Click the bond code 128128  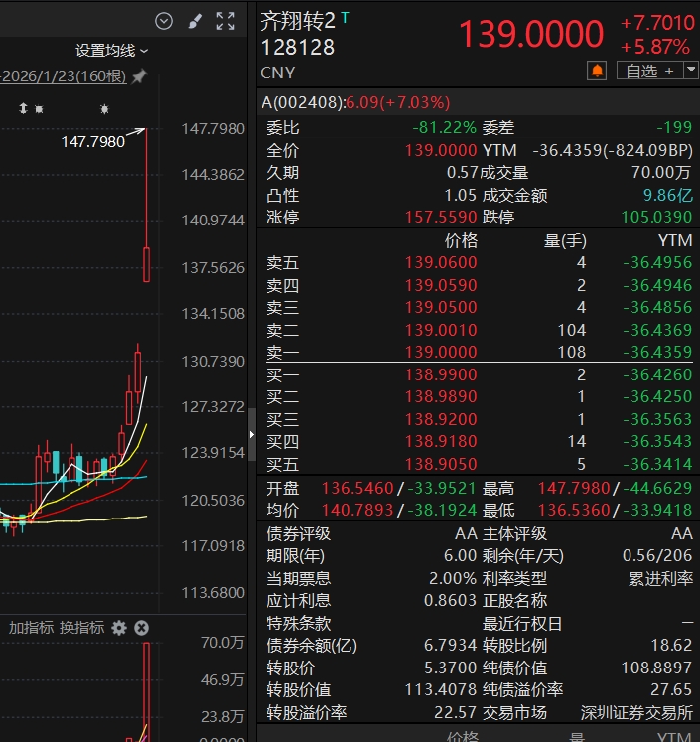(x=298, y=48)
